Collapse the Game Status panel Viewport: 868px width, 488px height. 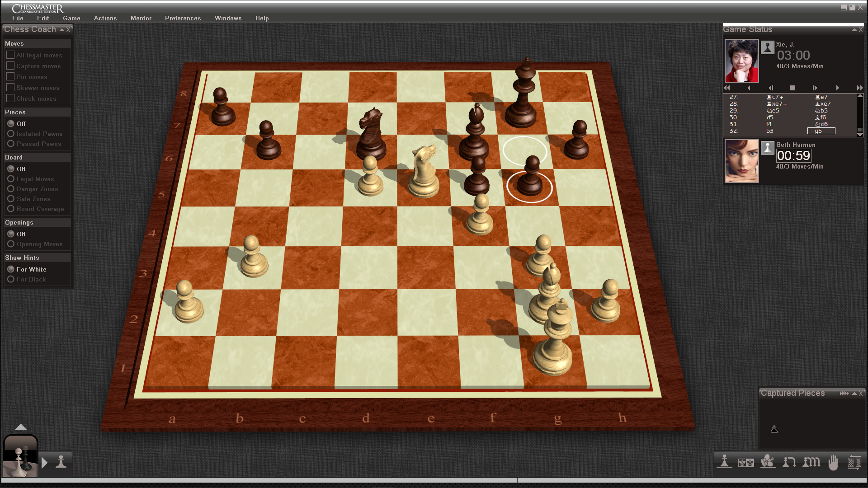pyautogui.click(x=854, y=30)
